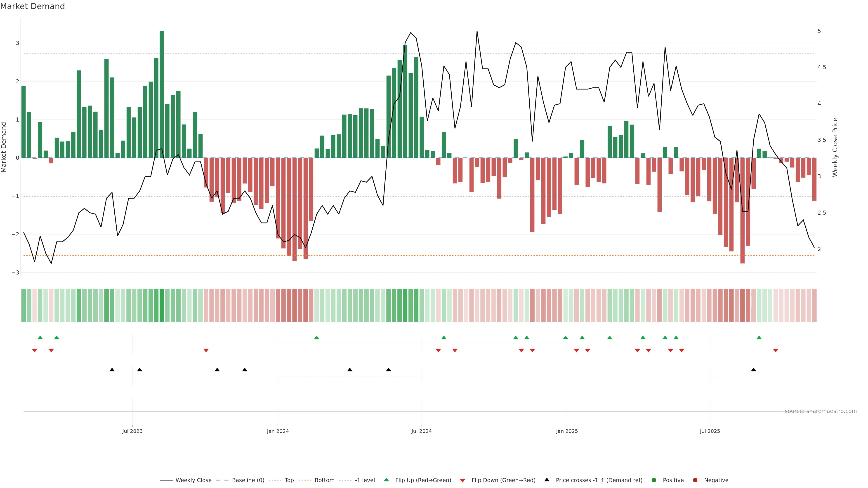Click the Weekly Close Price axis title
868x488 pixels.
click(x=835, y=147)
